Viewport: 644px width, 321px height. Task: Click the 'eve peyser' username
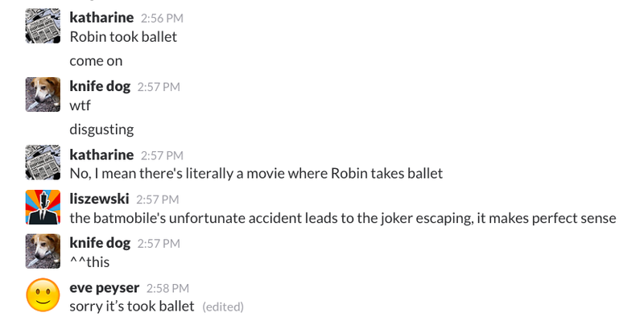click(x=105, y=288)
